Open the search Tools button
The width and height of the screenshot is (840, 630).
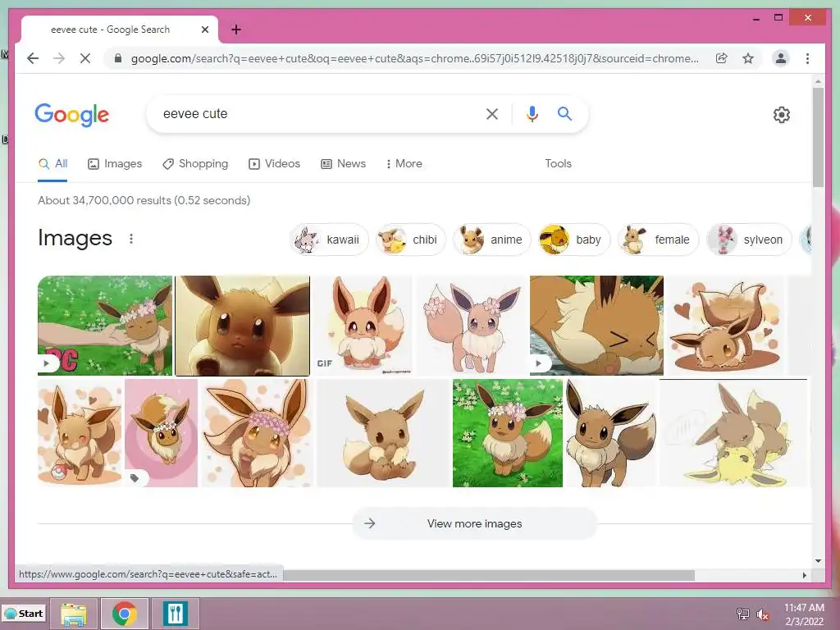pos(558,163)
